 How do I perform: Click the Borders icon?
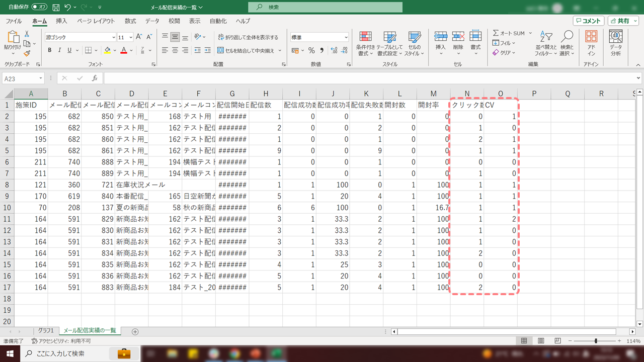(x=88, y=50)
